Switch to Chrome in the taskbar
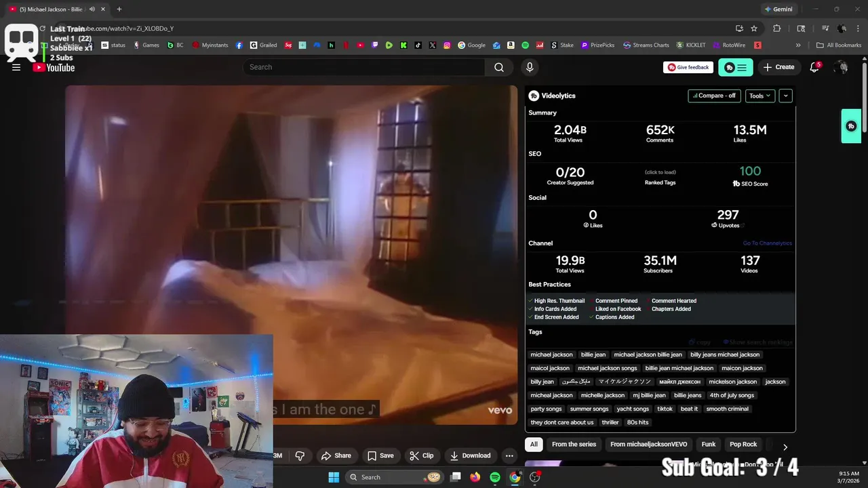The width and height of the screenshot is (868, 488). point(515,477)
